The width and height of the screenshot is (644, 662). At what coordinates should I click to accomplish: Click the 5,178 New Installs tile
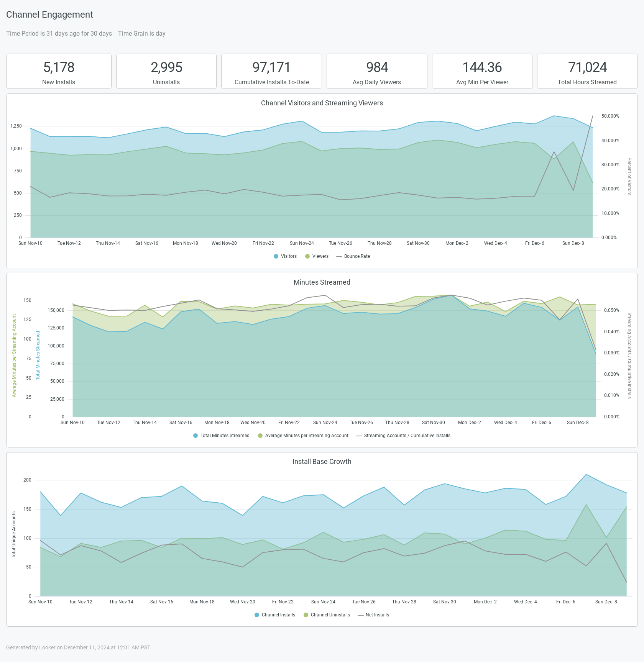tap(59, 71)
